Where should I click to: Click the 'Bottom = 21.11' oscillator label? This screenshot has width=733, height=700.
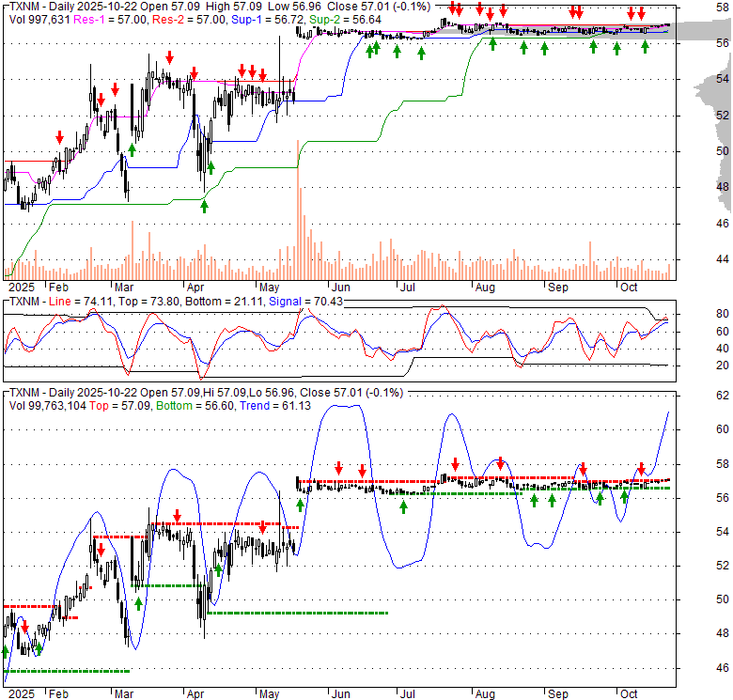[224, 302]
